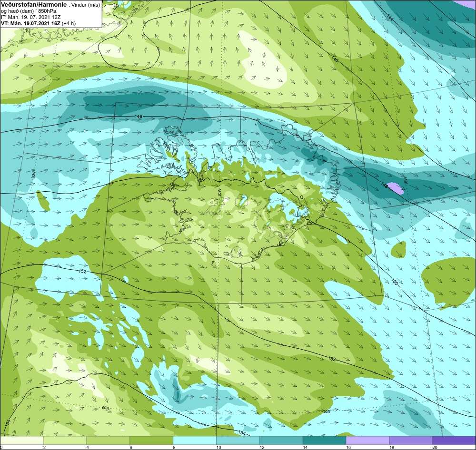
Task: Click the '144' contour label at the top right
Action: (x=390, y=18)
